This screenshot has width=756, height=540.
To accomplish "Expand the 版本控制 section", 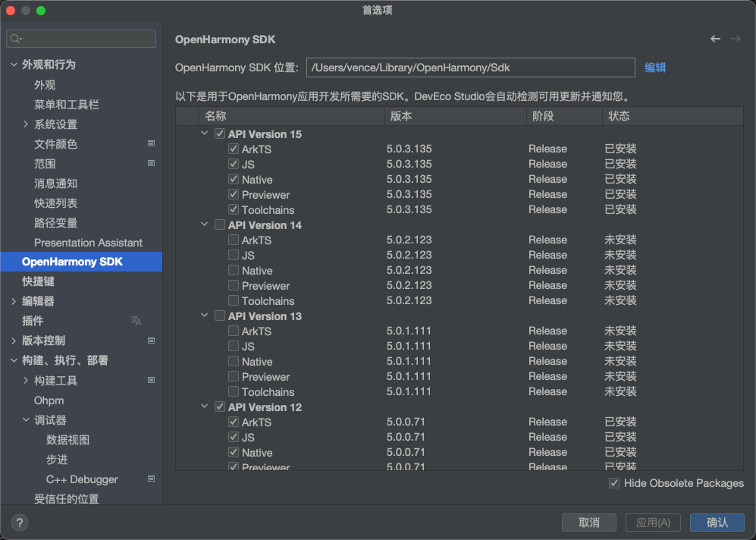I will click(14, 341).
